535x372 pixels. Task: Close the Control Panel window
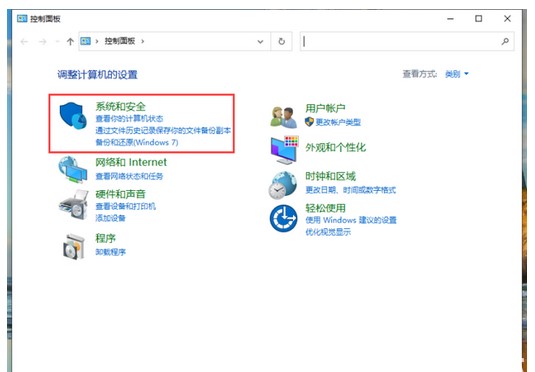coord(507,18)
